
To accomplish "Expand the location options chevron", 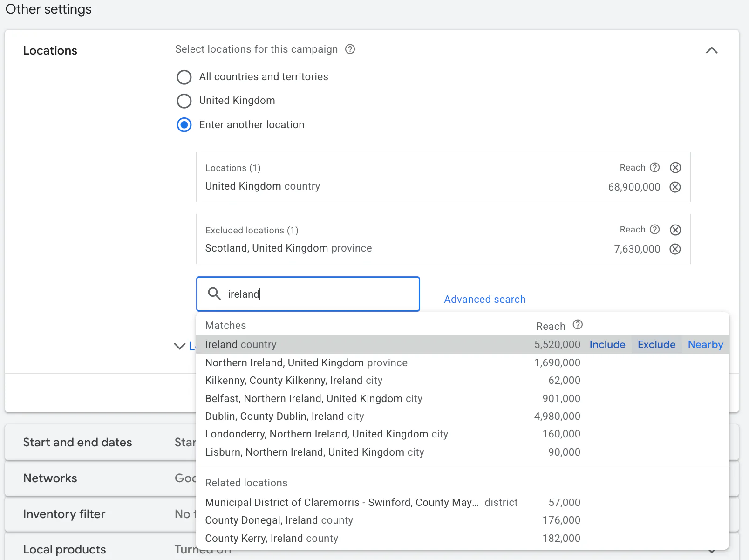I will coord(179,346).
